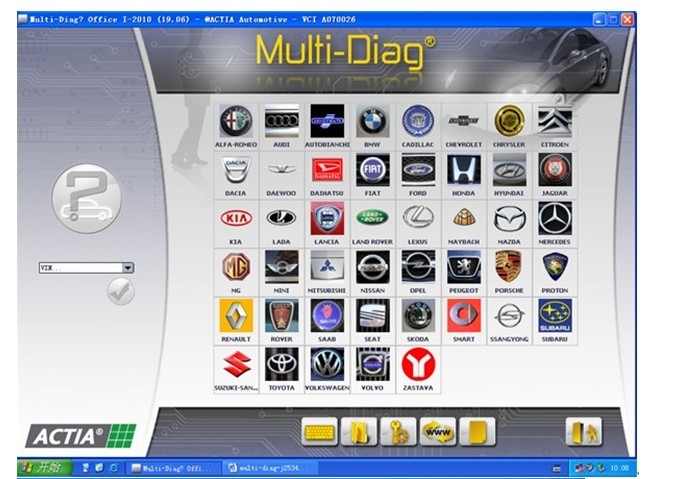Select the Fiat logo
Screen dimensions: 676x479
[372, 170]
